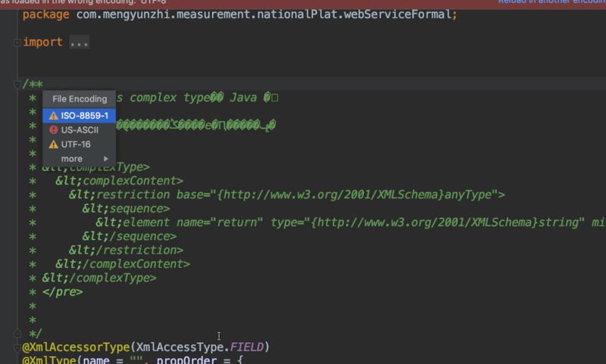Collapse the Javadoc comment at '/**'
The width and height of the screenshot is (606, 364).
pyautogui.click(x=17, y=84)
